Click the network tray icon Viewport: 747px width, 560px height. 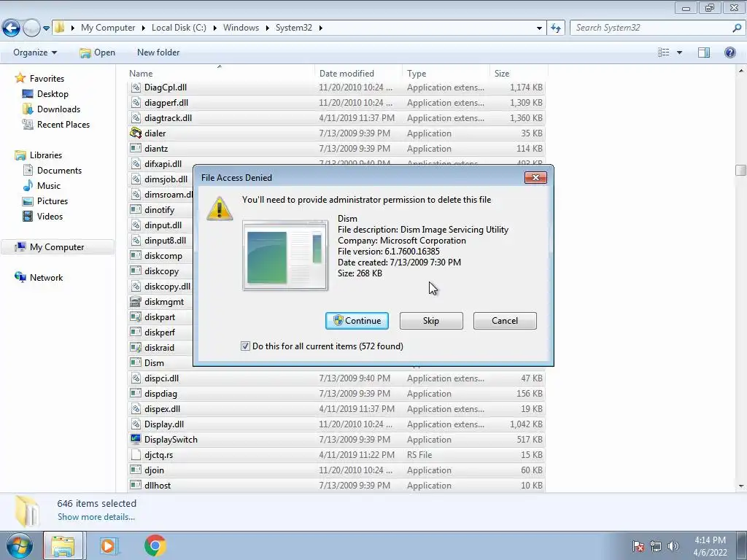[656, 545]
